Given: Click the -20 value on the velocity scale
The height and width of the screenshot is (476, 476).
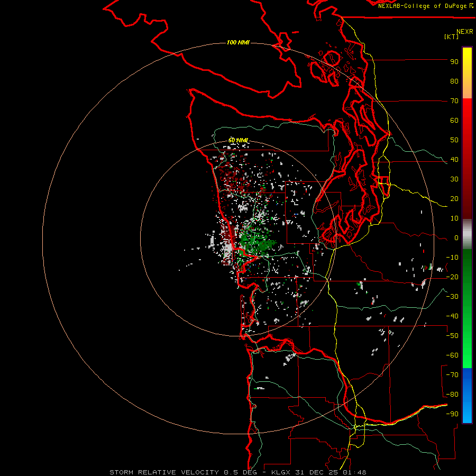Looking at the screenshot, I should click(x=452, y=277).
